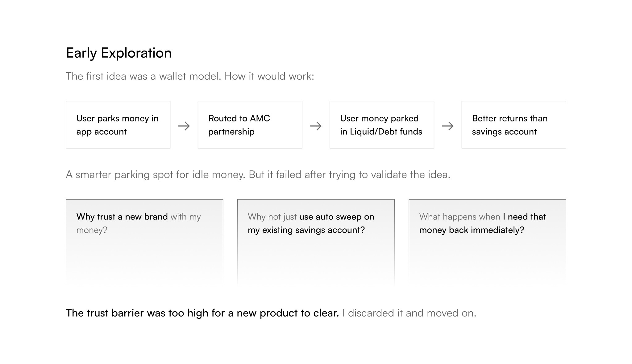Select 'User money parked in Liquid/Debt funds' box
The height and width of the screenshot is (364, 632).
click(x=382, y=125)
